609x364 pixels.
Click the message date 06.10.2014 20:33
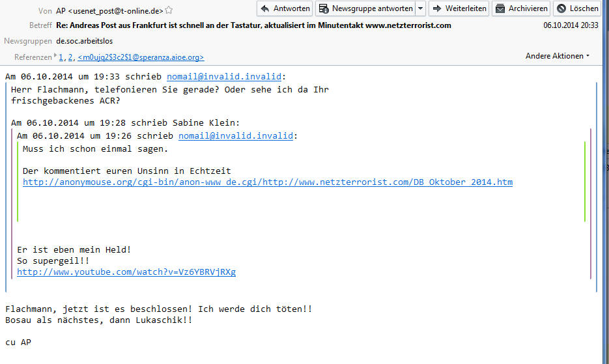(571, 25)
